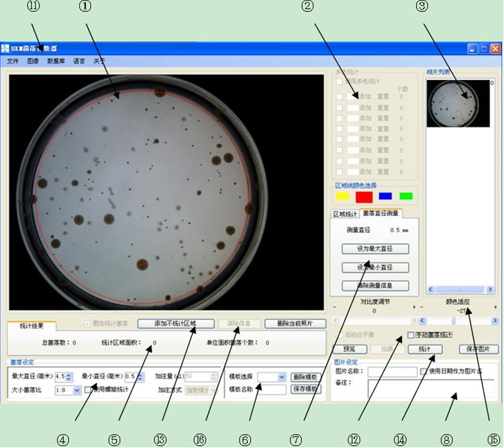This screenshot has width=504, height=448.
Task: Pick the yellow region line color
Action: (343, 197)
